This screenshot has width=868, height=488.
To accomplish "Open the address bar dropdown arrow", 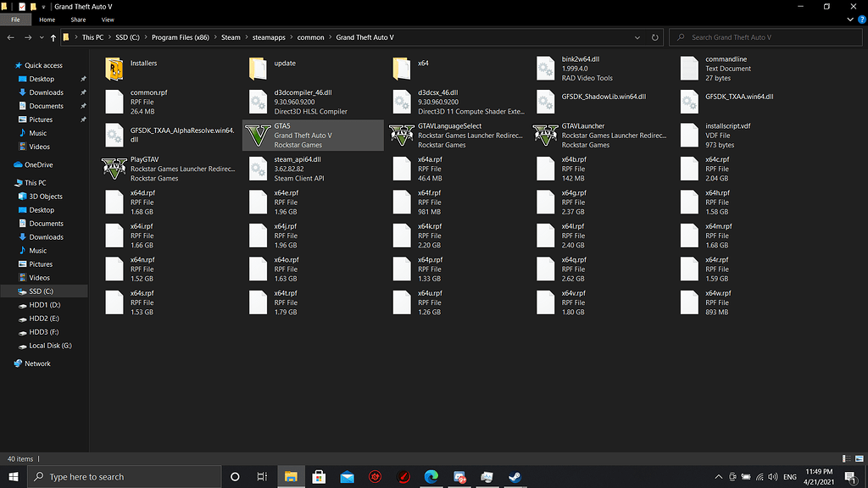I will (x=637, y=36).
